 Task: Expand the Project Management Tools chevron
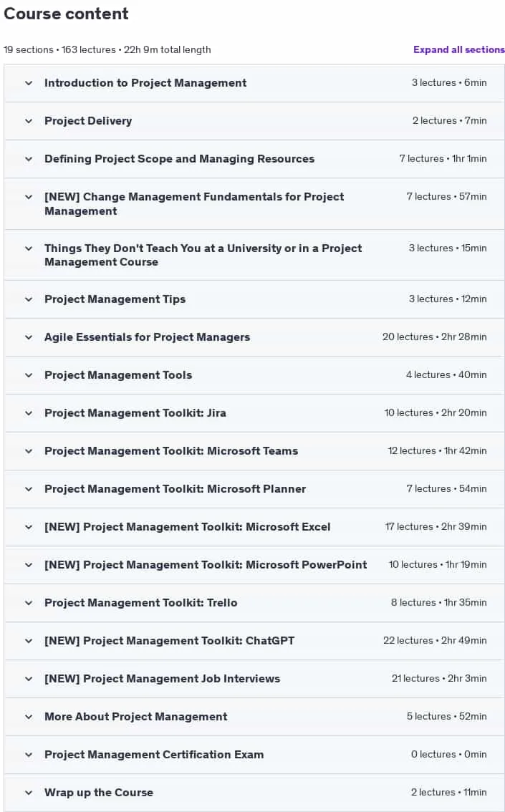pyautogui.click(x=29, y=375)
